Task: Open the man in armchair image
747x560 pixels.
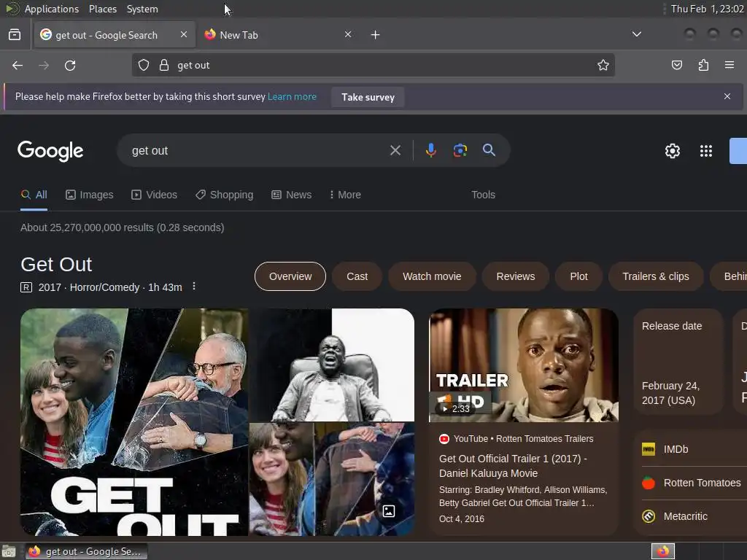Action: tap(332, 365)
